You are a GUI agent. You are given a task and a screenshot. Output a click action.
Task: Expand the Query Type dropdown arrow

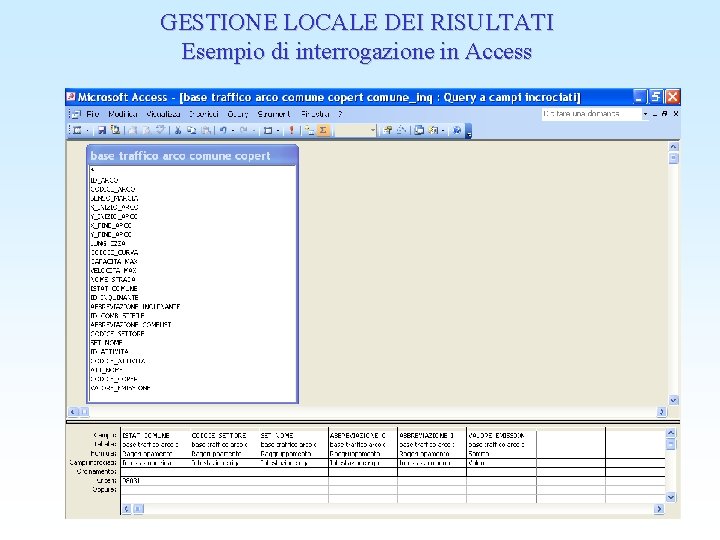pos(278,131)
